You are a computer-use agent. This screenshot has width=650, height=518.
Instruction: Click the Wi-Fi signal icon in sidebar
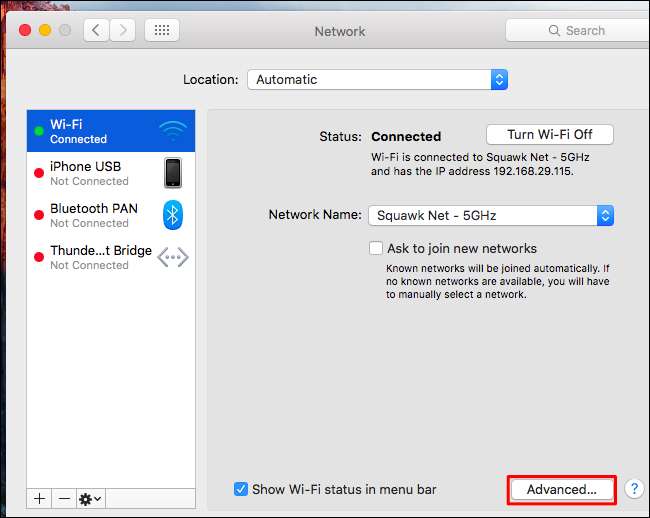[173, 131]
